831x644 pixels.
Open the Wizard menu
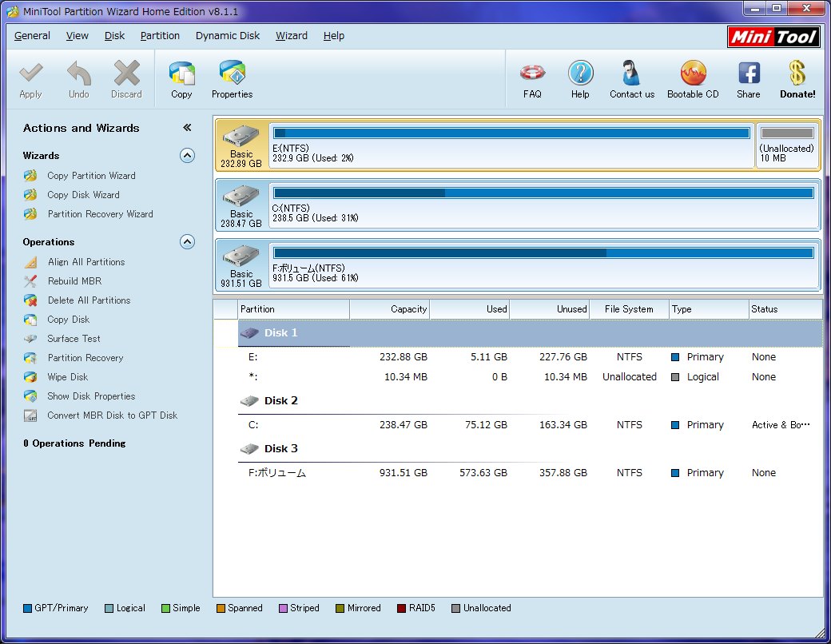[x=292, y=36]
